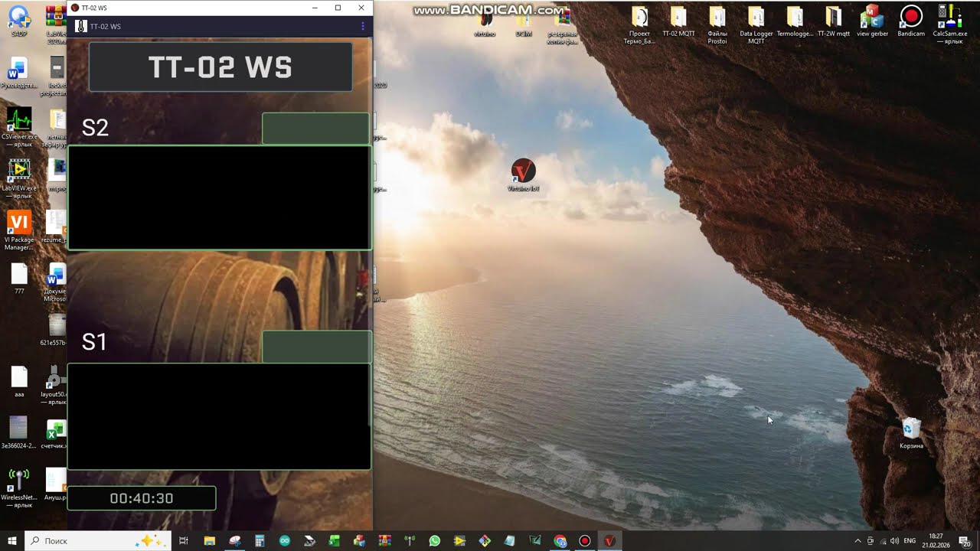Image resolution: width=980 pixels, height=551 pixels.
Task: Open the VI Package Manager shortcut
Action: pos(19,230)
